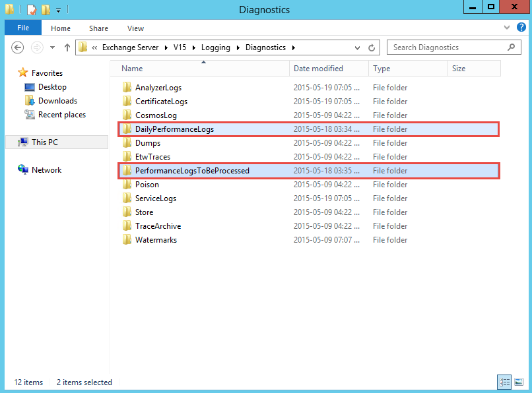Viewport: 532px width, 393px height.
Task: Open the recent locations dropdown arrow
Action: tap(52, 47)
